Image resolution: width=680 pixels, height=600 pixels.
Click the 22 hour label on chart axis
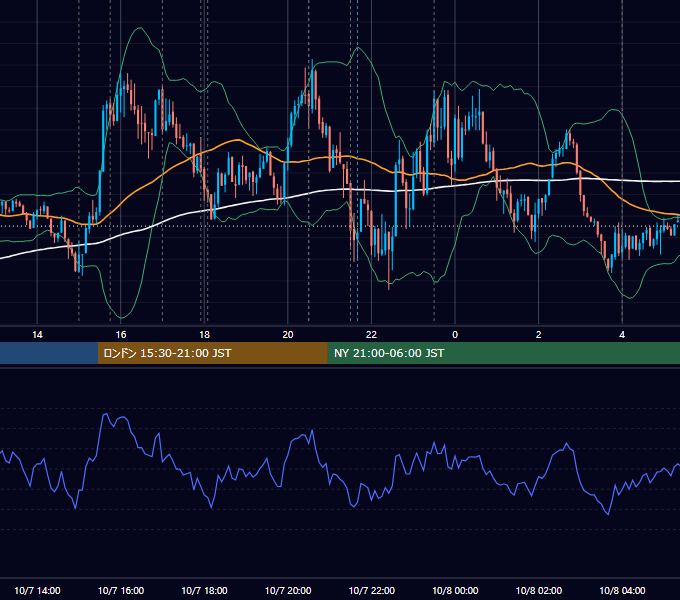tap(371, 335)
